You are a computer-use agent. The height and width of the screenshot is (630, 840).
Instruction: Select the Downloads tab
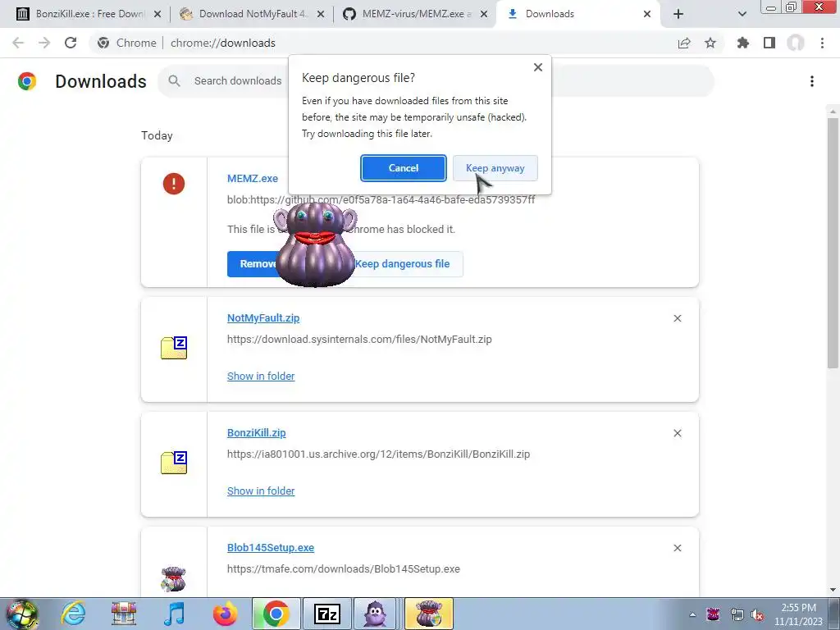pos(578,14)
